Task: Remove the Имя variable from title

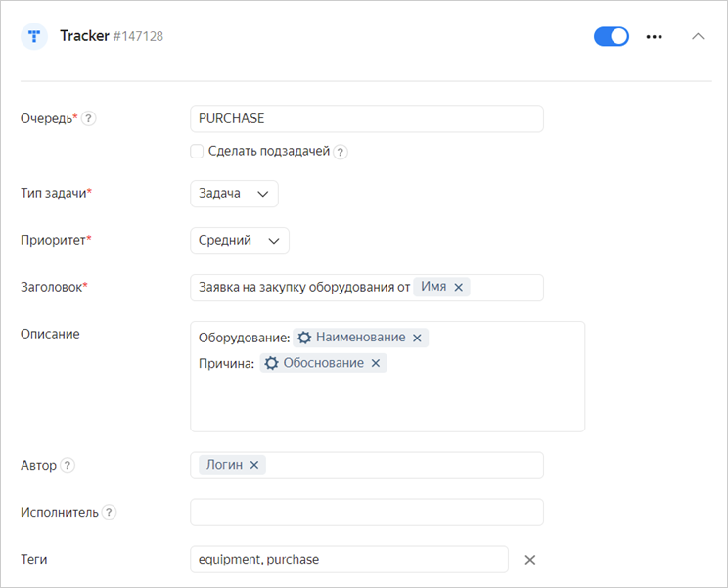Action: pyautogui.click(x=458, y=287)
